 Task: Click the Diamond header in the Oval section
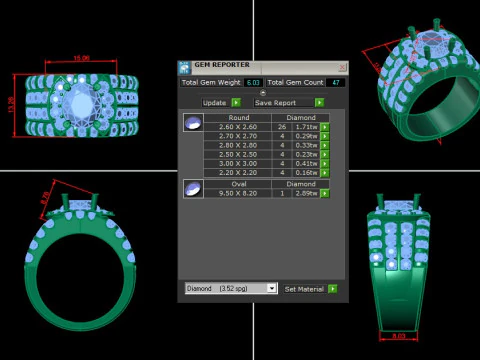[301, 184]
